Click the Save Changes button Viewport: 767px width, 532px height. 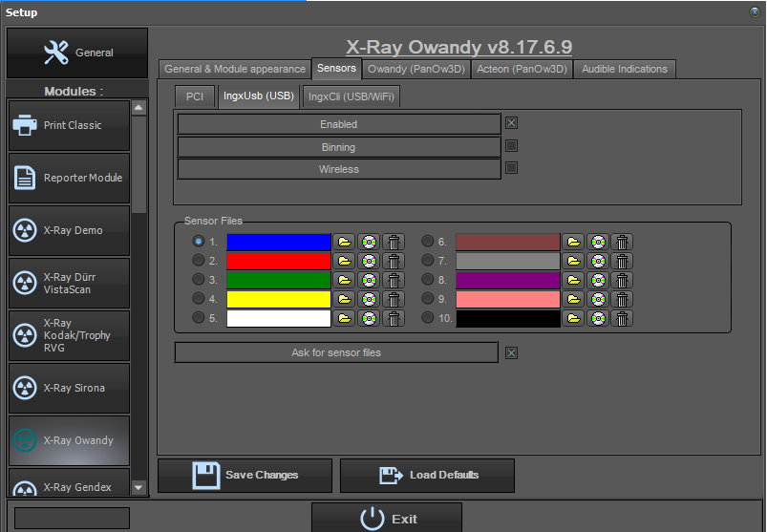(x=245, y=476)
